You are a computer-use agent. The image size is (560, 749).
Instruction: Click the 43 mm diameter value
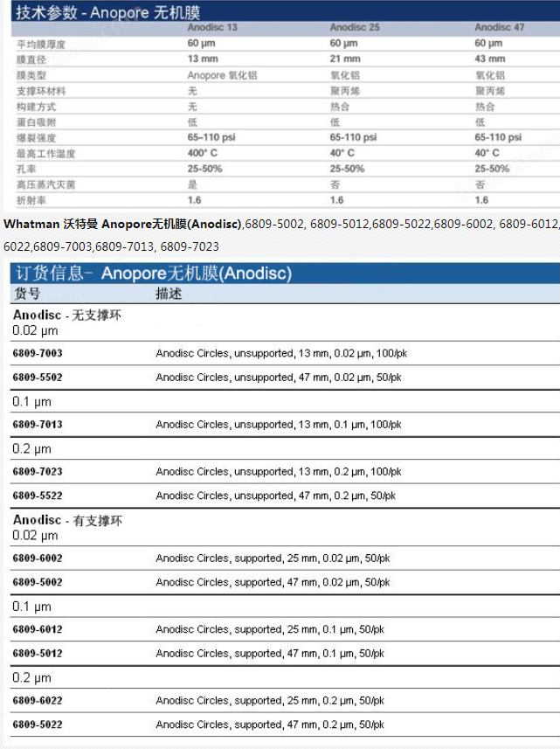tap(490, 59)
